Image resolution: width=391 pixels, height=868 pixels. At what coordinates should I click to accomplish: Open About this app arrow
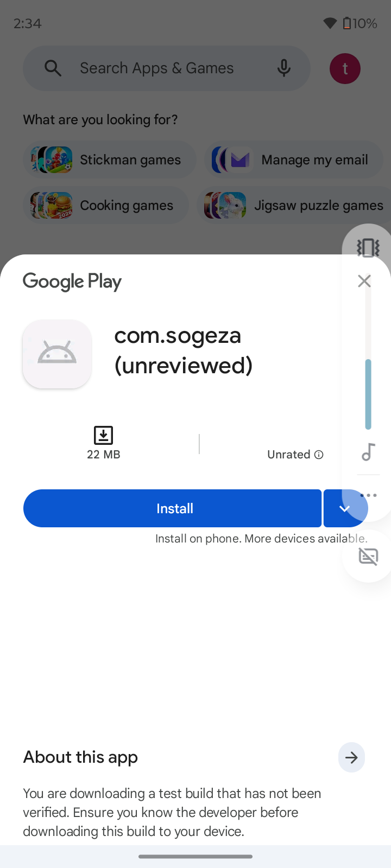point(351,757)
